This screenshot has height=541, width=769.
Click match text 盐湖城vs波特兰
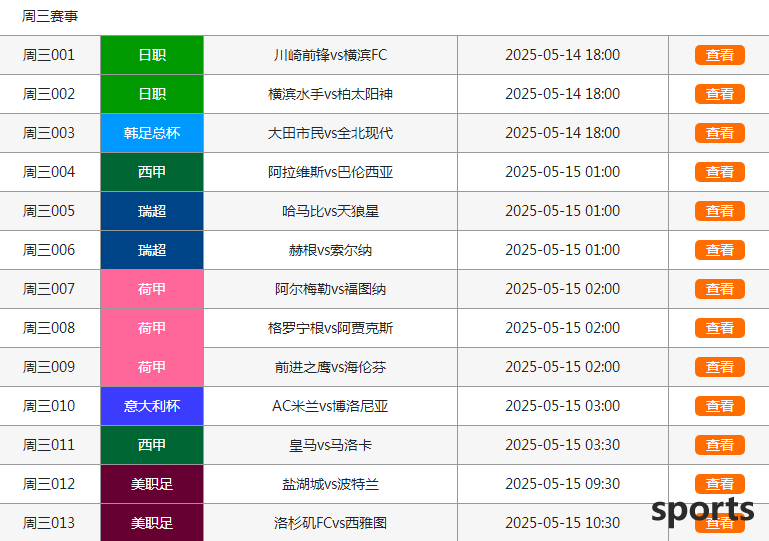pyautogui.click(x=331, y=484)
